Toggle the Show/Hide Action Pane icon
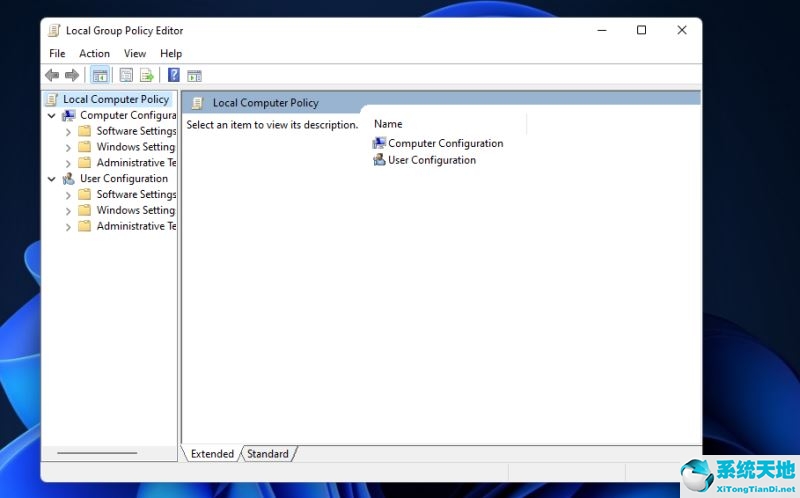 tap(194, 76)
